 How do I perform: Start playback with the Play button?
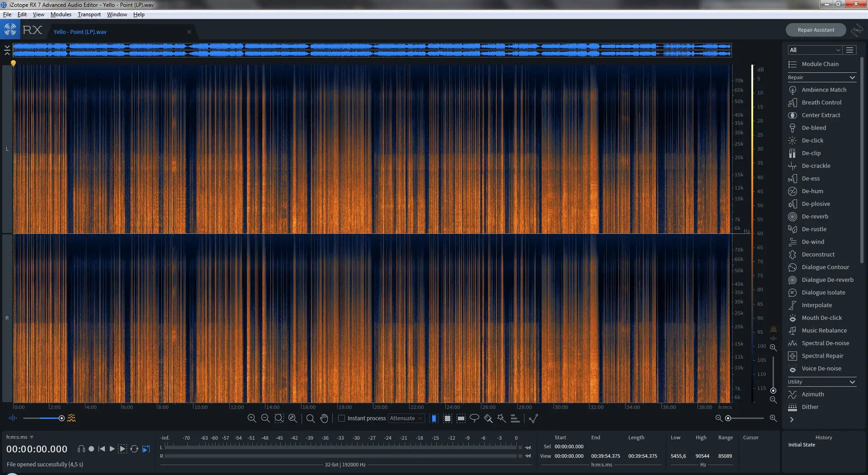(112, 449)
